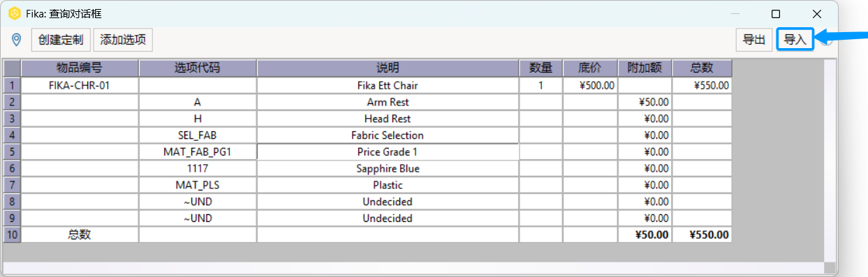Click the 附加额 column header
Viewport: 868px width, 277px height.
tap(645, 68)
